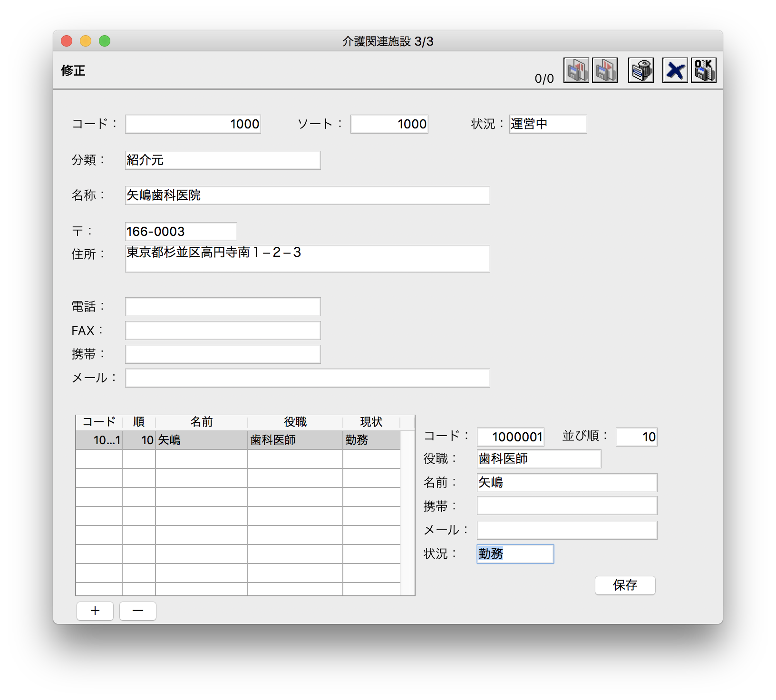Focus the facility メール input field
776x700 pixels.
pyautogui.click(x=307, y=378)
